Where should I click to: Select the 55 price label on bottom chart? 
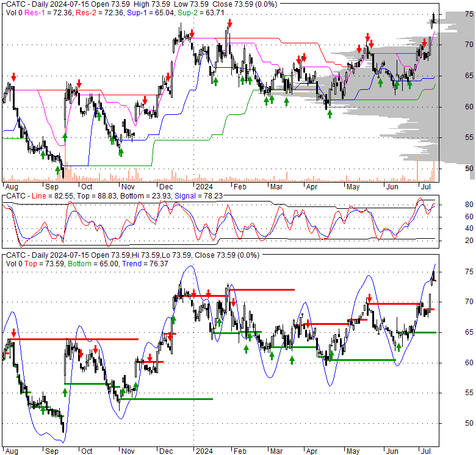[469, 393]
